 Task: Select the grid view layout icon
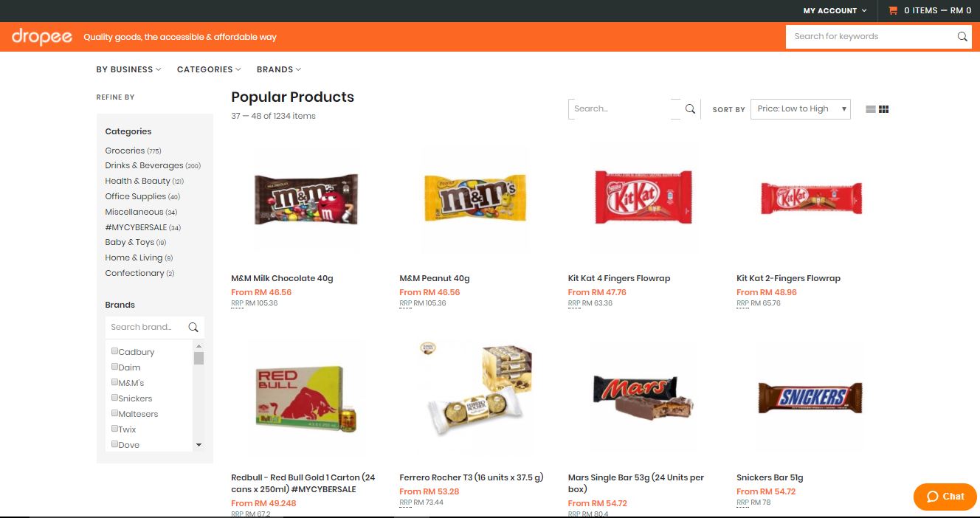[x=883, y=108]
